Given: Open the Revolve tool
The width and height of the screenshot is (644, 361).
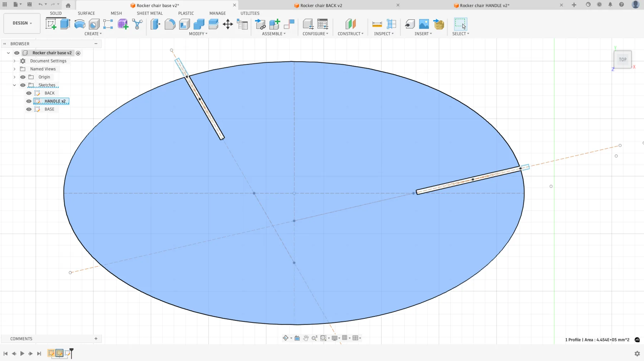Looking at the screenshot, I should coord(79,24).
